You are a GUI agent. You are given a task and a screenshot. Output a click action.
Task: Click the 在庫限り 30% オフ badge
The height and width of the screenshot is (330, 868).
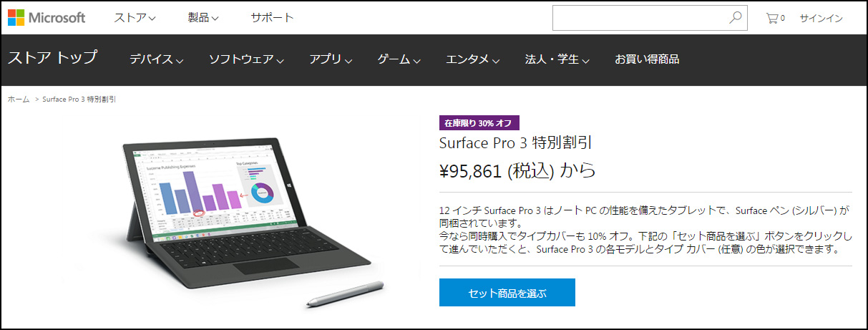pyautogui.click(x=479, y=122)
